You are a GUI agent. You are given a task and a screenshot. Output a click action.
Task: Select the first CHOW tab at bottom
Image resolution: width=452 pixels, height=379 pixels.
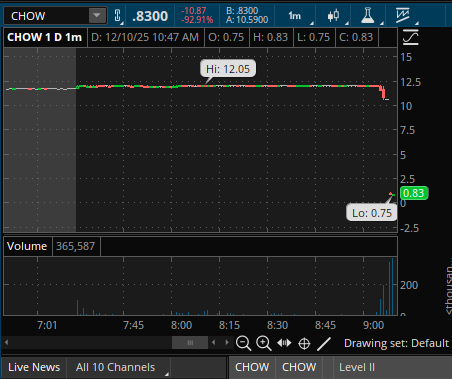click(x=252, y=367)
